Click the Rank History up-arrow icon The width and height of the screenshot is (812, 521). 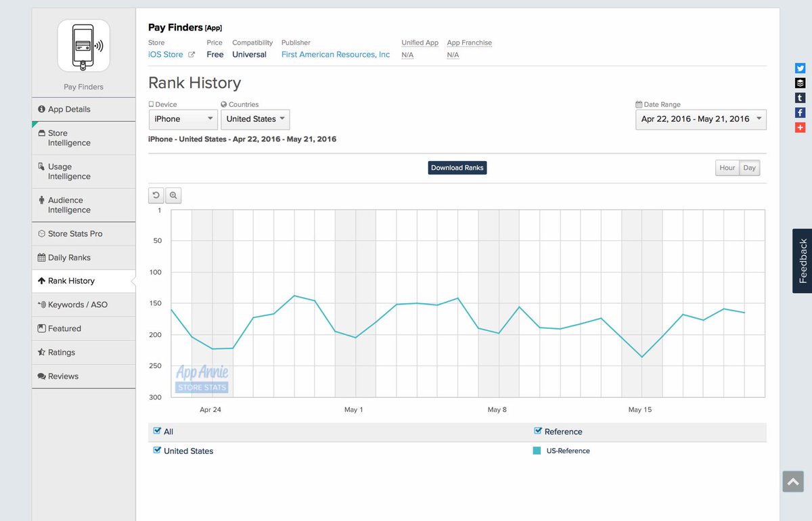point(42,281)
